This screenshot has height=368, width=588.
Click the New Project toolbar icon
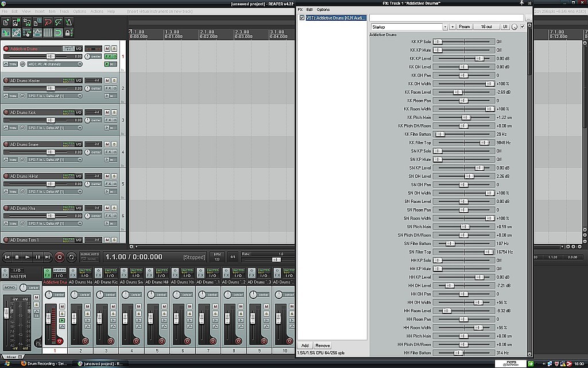6,22
